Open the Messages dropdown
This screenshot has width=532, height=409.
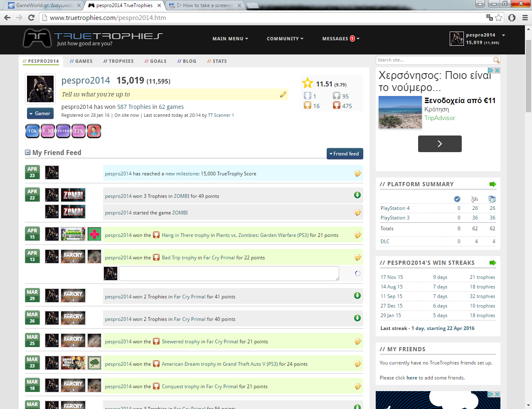pyautogui.click(x=341, y=39)
